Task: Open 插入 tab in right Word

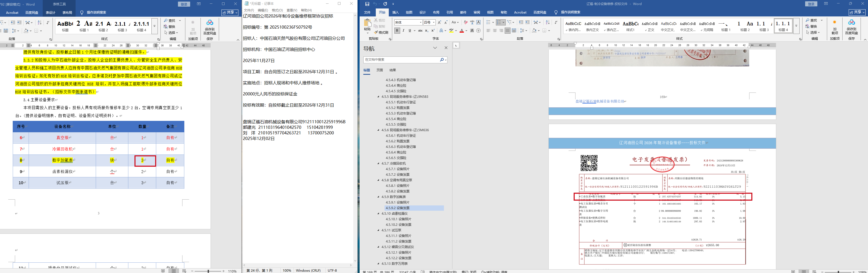Action: click(x=396, y=12)
